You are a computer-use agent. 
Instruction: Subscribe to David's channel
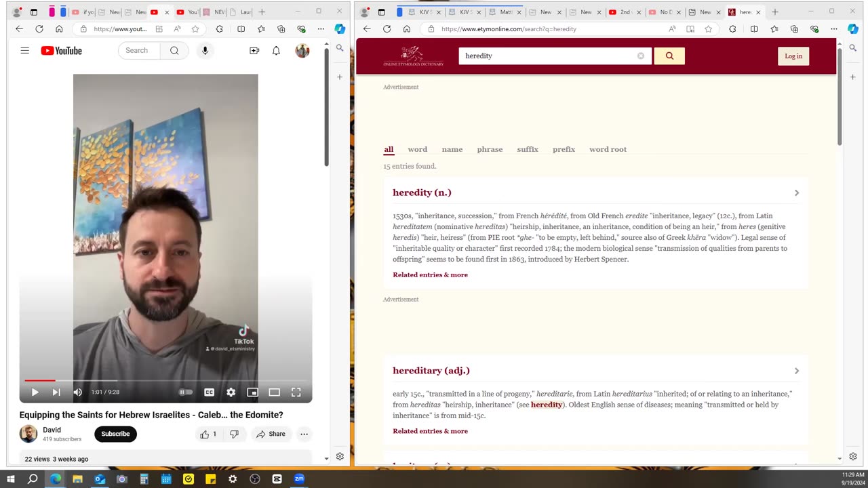[115, 434]
